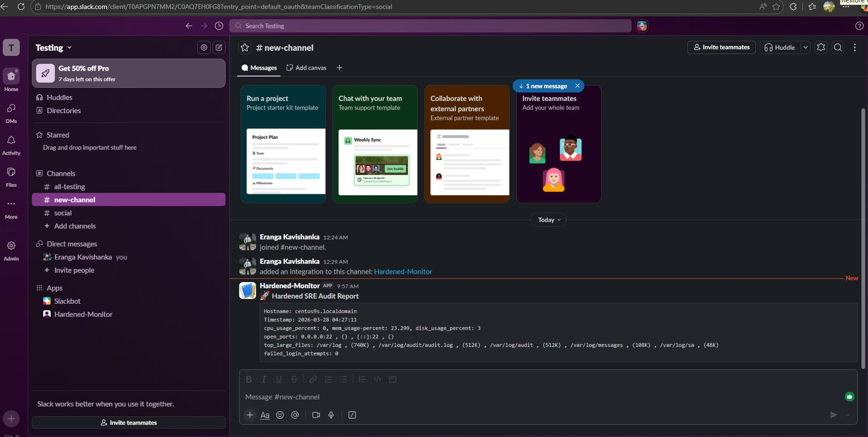Open the Run a project template card

(283, 144)
